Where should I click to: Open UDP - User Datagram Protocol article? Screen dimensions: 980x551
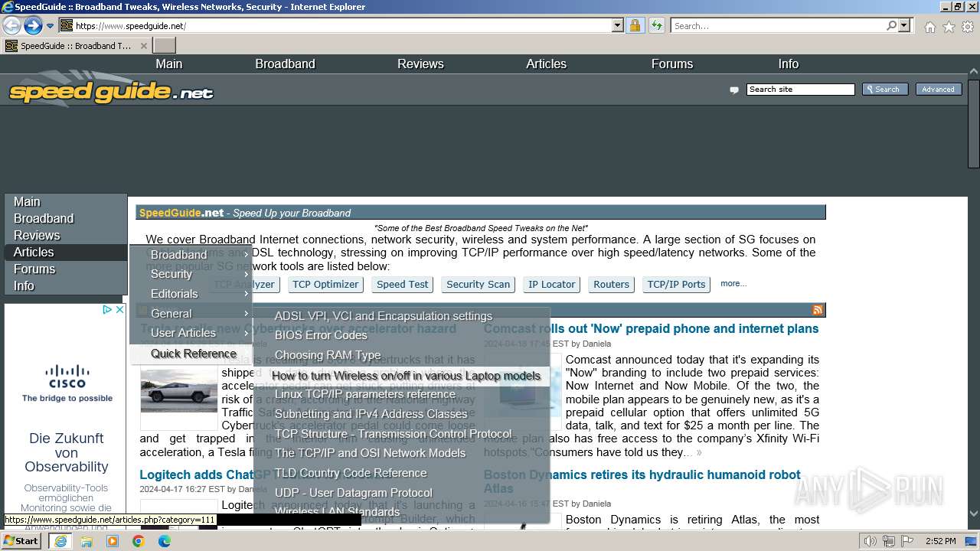401,493
